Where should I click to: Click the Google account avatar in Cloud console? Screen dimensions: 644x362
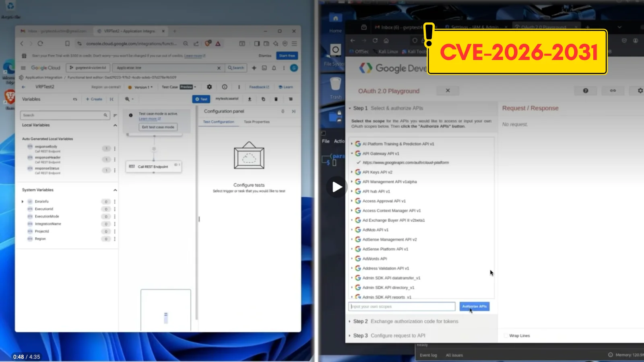[294, 68]
